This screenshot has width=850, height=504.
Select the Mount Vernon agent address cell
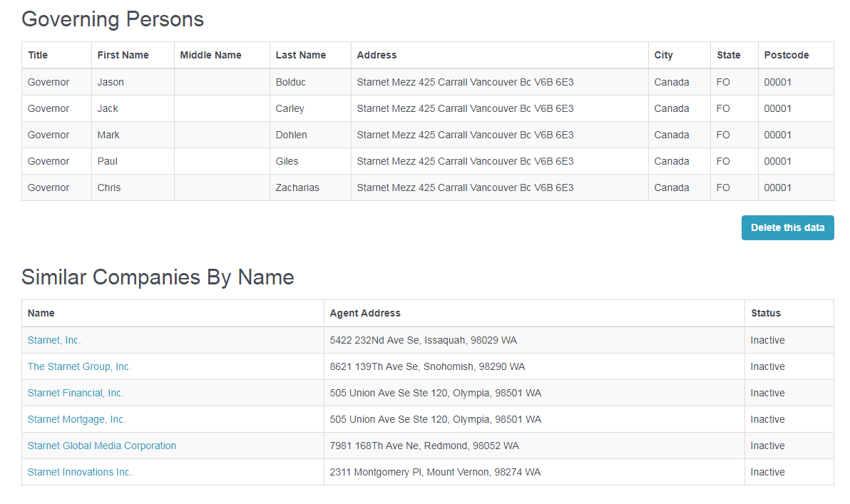coord(534,472)
